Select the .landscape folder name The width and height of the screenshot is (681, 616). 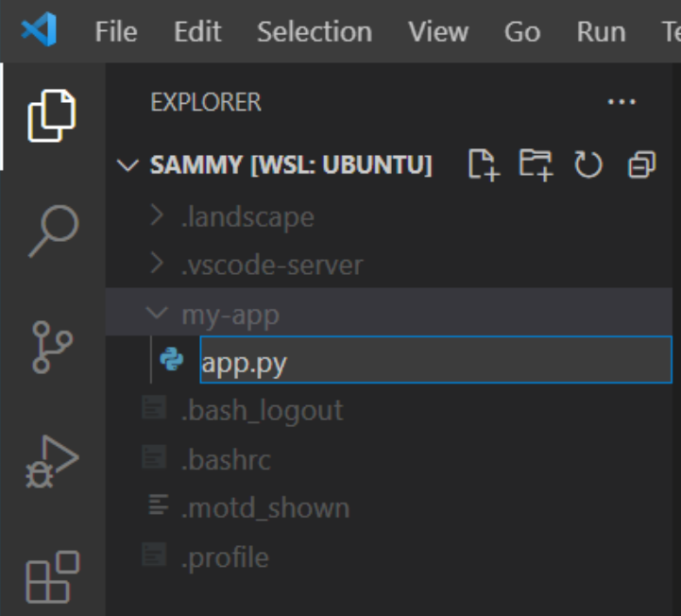pos(247,217)
